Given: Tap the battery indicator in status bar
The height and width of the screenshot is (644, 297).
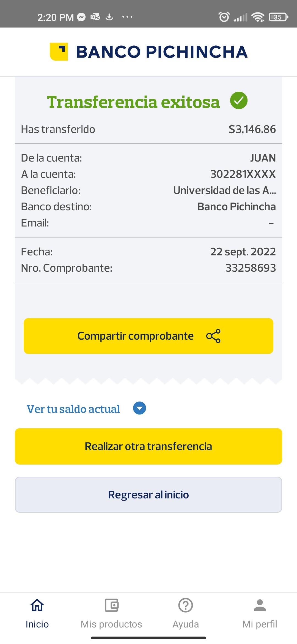Looking at the screenshot, I should (278, 17).
